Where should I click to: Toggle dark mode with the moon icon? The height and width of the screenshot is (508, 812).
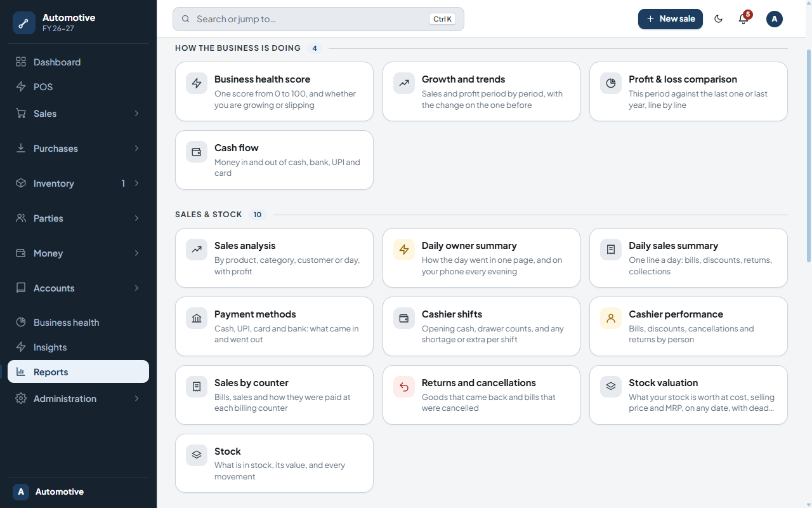[719, 19]
